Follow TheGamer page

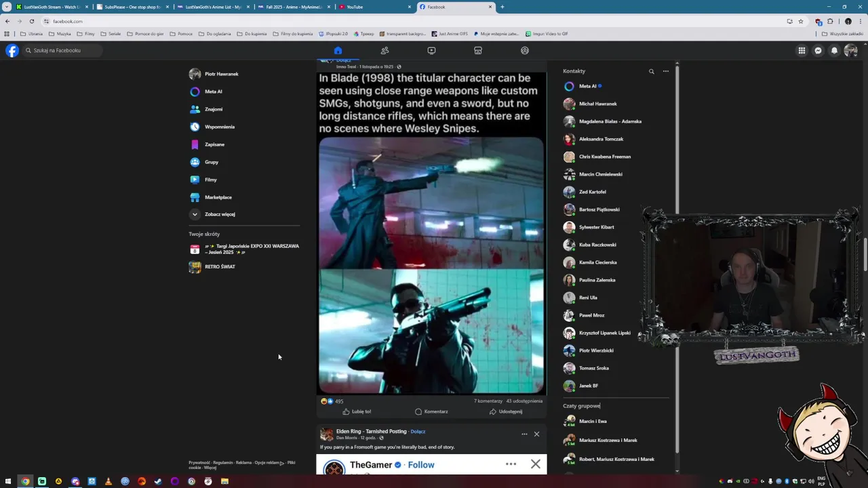tap(421, 465)
